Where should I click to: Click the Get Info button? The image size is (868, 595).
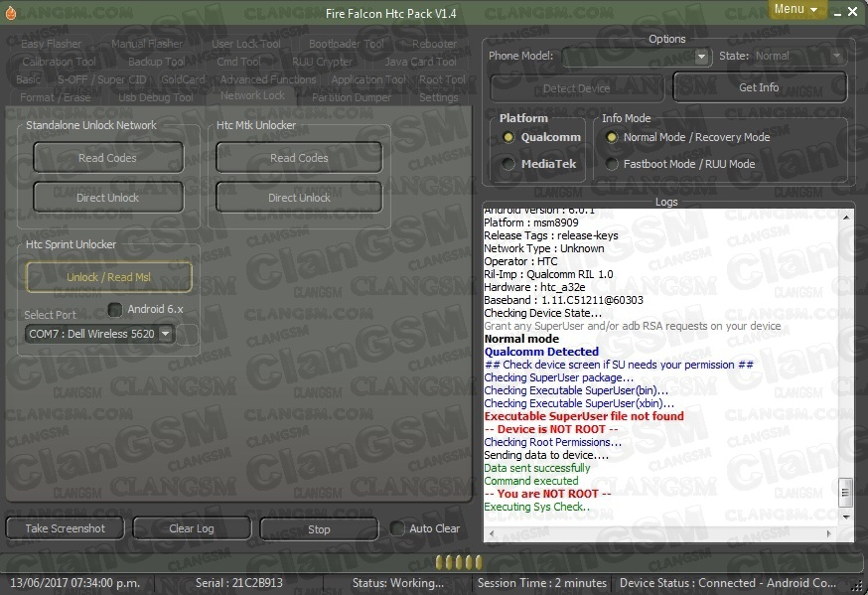760,87
